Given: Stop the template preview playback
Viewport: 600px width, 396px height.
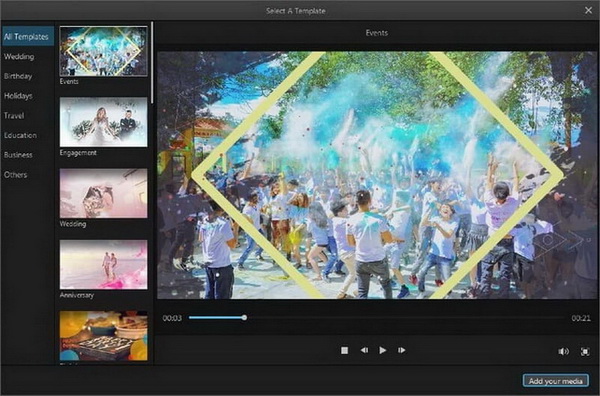Looking at the screenshot, I should click(344, 350).
